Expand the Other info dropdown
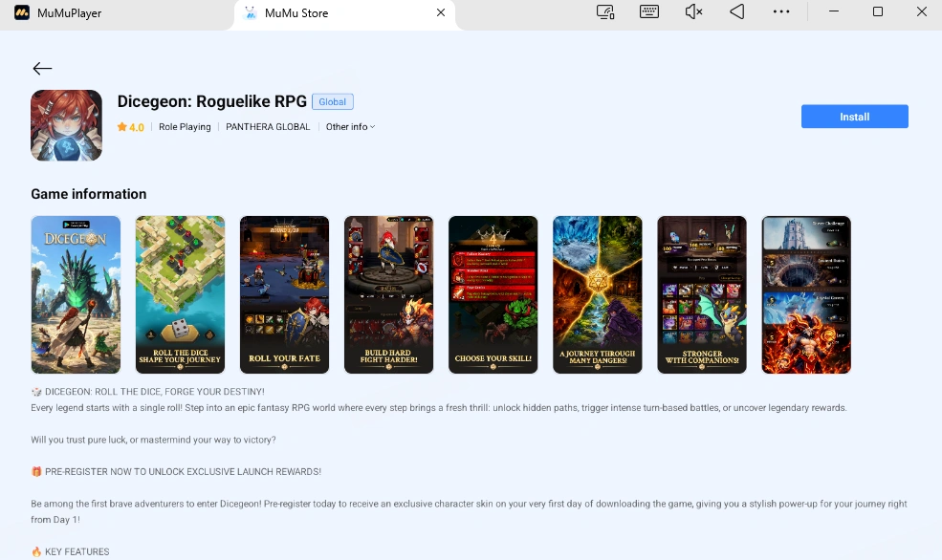942x560 pixels. (x=350, y=127)
